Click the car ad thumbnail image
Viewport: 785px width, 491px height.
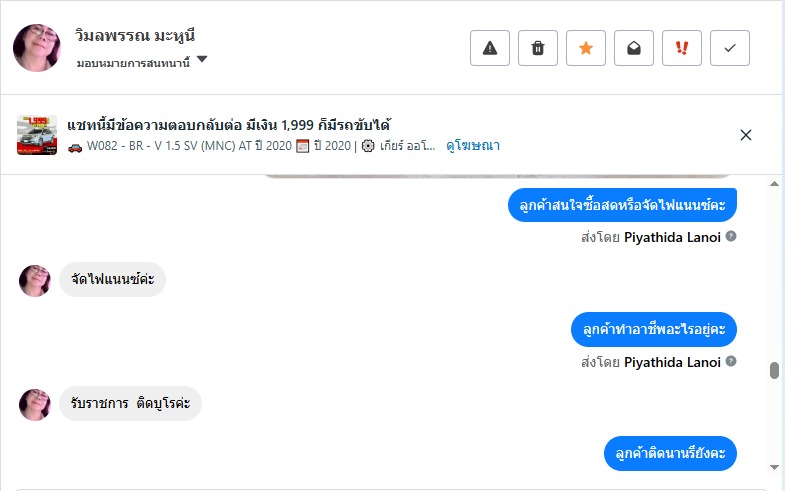(37, 135)
